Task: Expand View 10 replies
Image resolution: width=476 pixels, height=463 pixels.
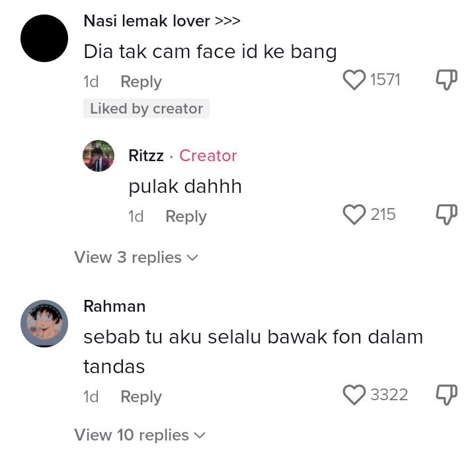Action: (139, 435)
